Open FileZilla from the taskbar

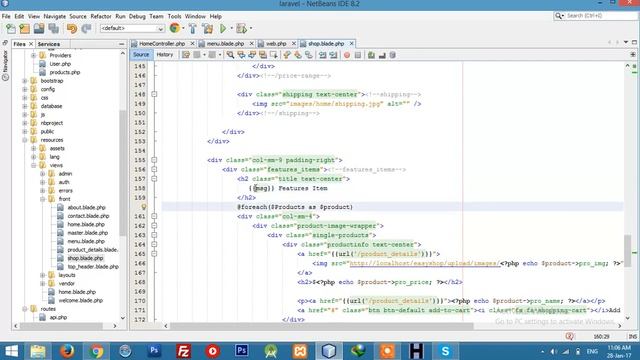(x=183, y=351)
